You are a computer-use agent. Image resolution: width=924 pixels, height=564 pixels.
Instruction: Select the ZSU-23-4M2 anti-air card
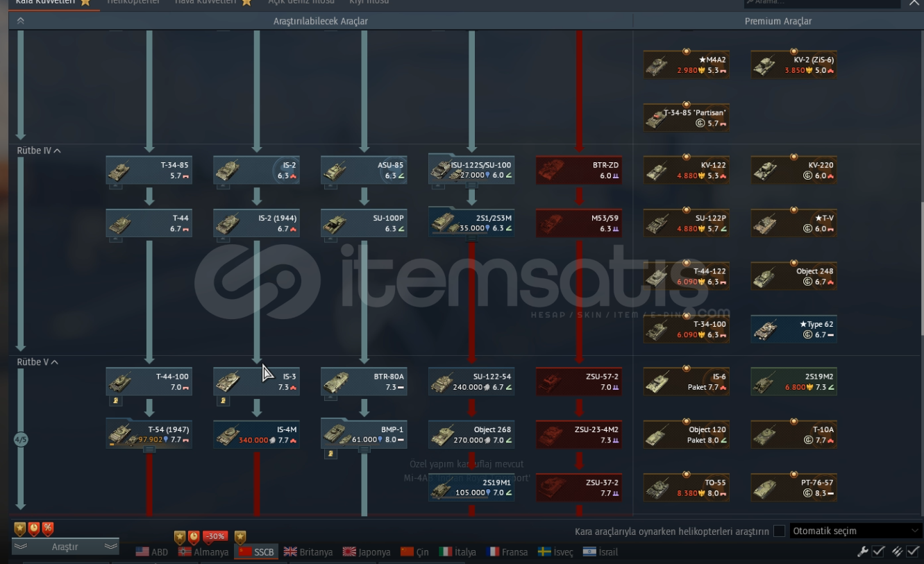point(579,434)
